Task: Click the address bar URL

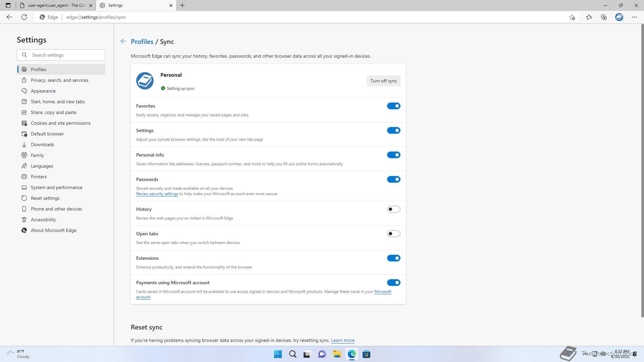Action: (96, 17)
